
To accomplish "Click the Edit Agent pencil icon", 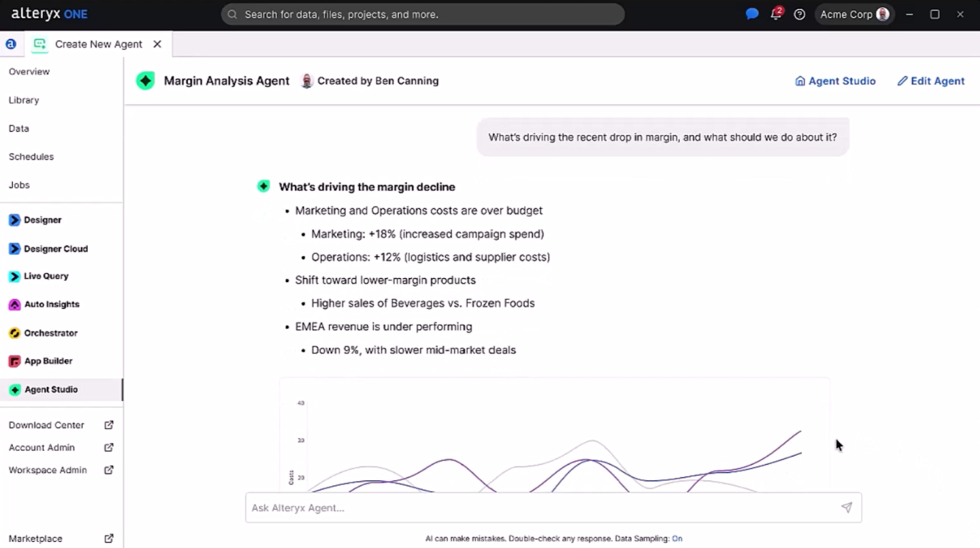I will pyautogui.click(x=902, y=81).
